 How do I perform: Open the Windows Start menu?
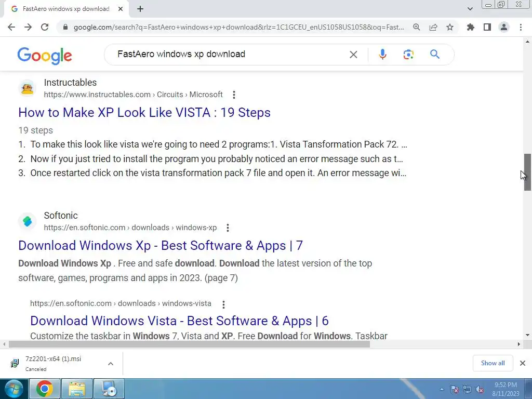click(14, 389)
